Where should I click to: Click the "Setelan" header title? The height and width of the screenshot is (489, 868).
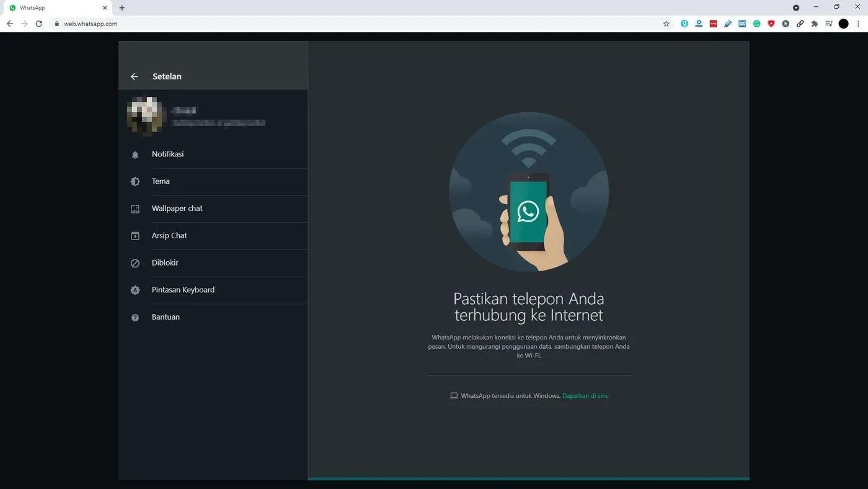tap(167, 76)
